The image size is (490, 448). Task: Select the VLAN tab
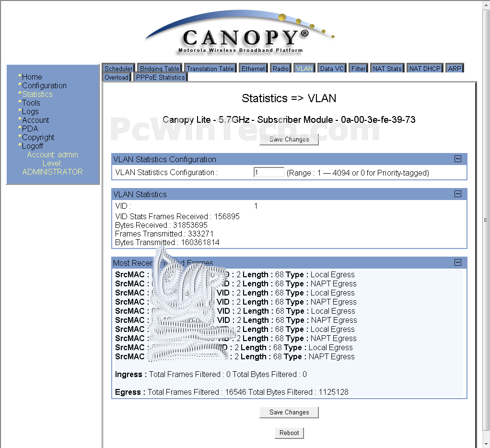tap(304, 69)
